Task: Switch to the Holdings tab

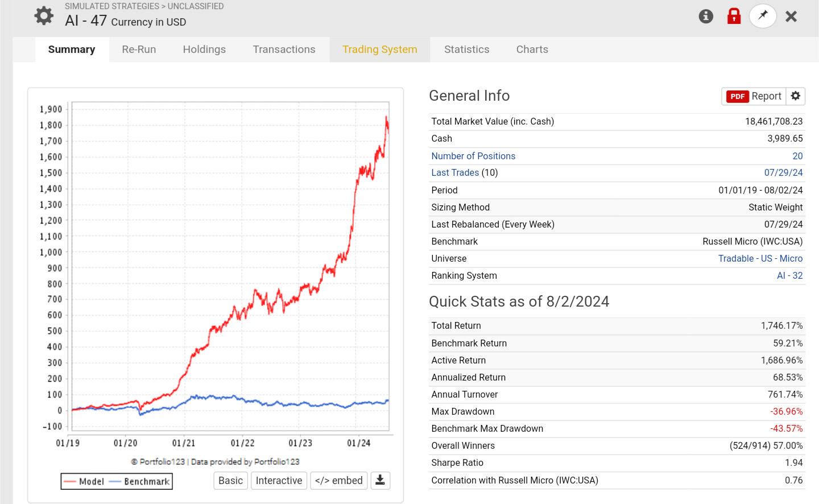Action: [204, 49]
